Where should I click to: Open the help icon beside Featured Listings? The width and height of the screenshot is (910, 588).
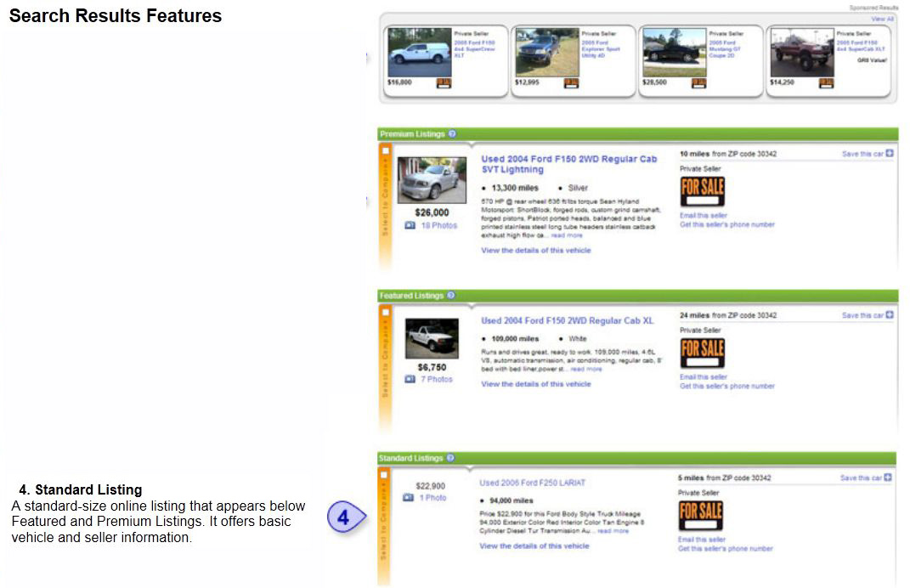[451, 296]
